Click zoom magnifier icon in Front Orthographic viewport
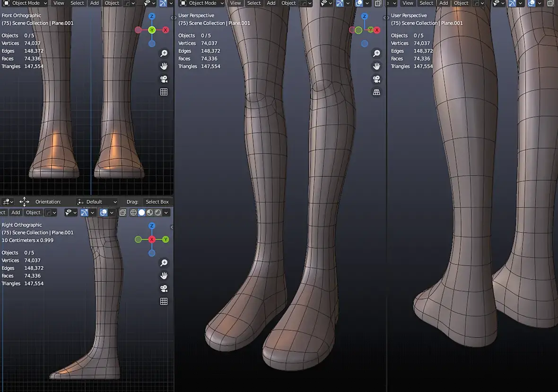 coord(164,53)
